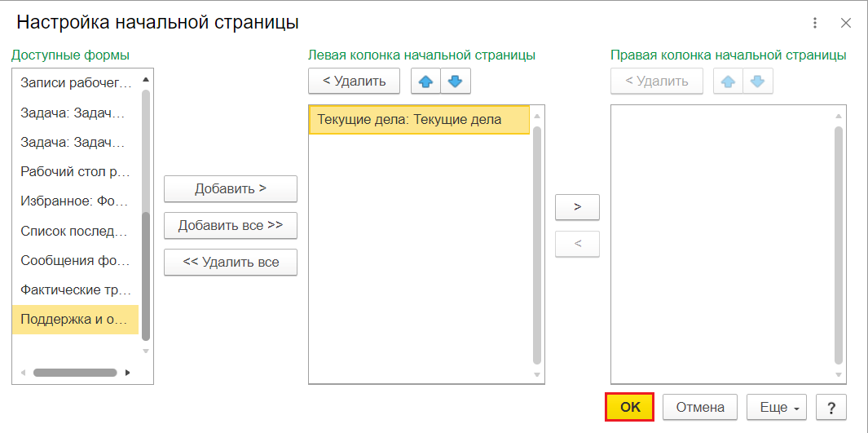The width and height of the screenshot is (868, 433).
Task: Select Текущие дела item in left column
Action: point(419,120)
